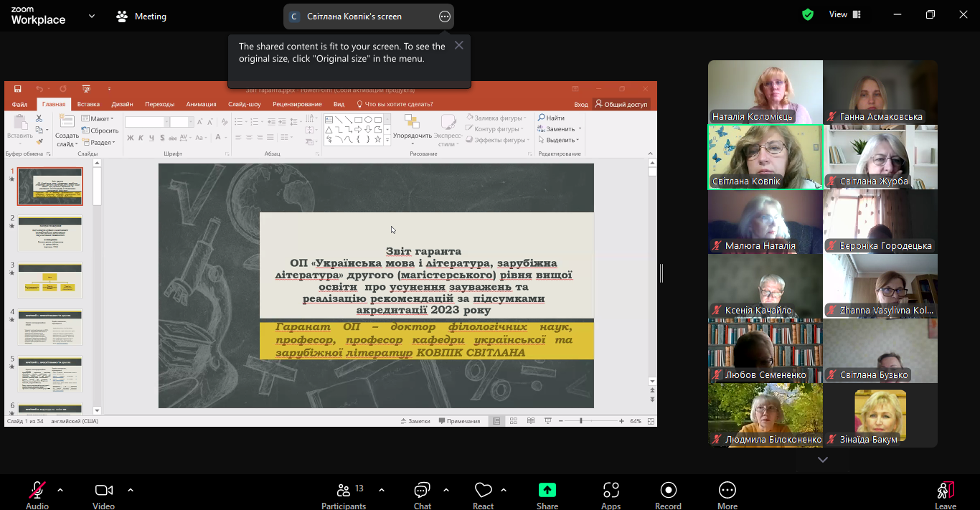This screenshot has height=510, width=980.
Task: Select Світлана Ковпік's video thumbnail
Action: [765, 156]
